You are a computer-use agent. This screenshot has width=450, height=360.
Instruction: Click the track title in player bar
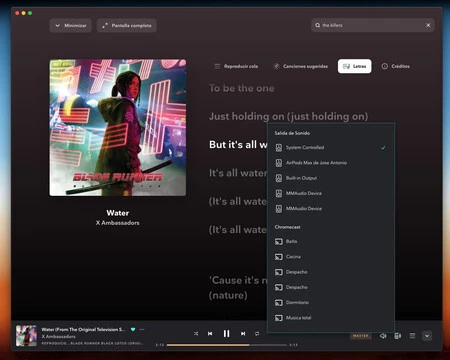click(x=83, y=329)
